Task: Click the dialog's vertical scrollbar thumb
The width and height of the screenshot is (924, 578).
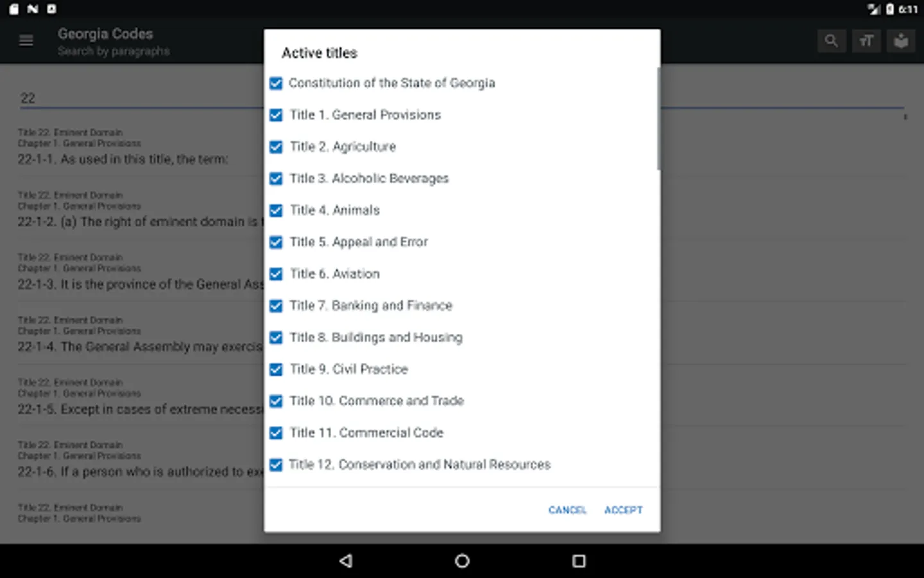Action: pyautogui.click(x=658, y=119)
